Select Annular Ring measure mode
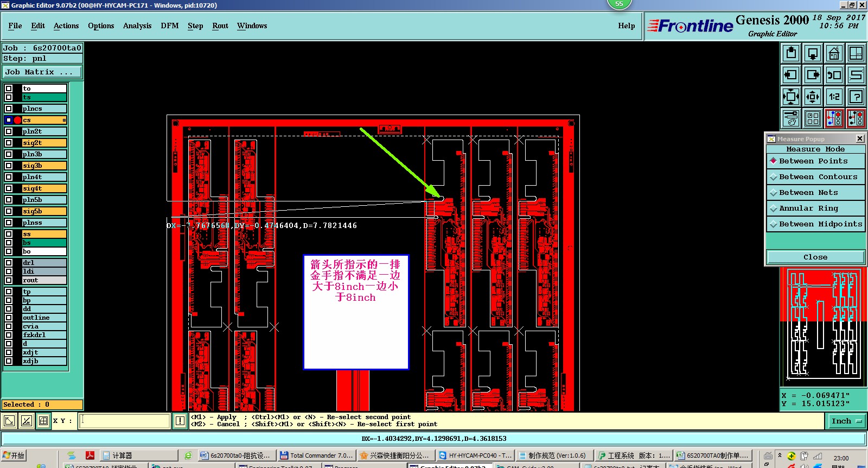Image resolution: width=868 pixels, height=468 pixels. coord(815,208)
